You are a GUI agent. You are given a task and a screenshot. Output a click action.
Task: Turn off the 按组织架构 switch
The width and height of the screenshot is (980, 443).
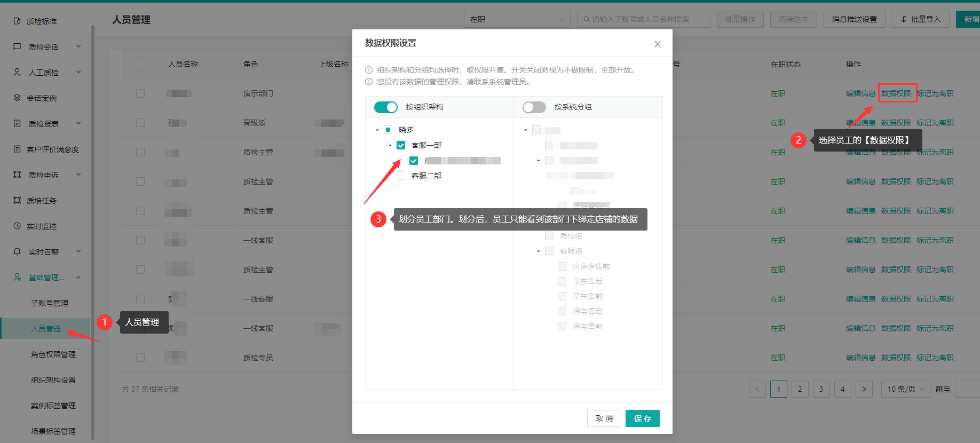tap(386, 107)
